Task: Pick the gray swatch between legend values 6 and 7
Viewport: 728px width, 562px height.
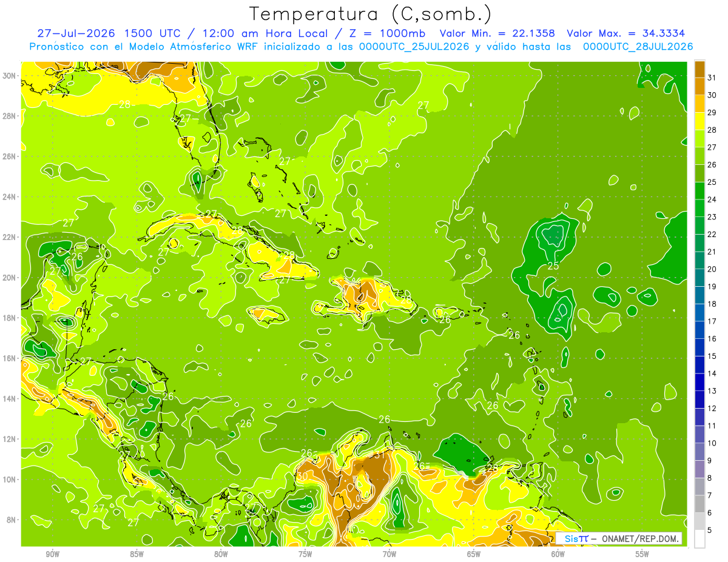Action: pos(699,504)
